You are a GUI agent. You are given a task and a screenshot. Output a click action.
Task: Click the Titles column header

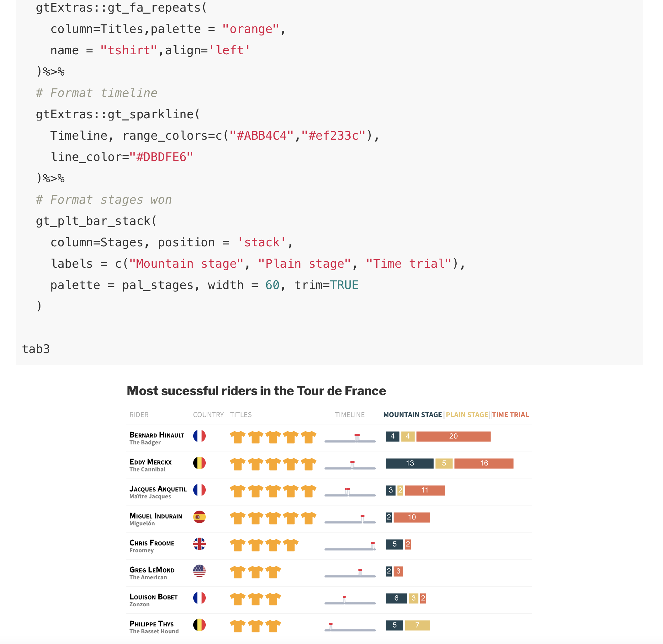pyautogui.click(x=241, y=415)
